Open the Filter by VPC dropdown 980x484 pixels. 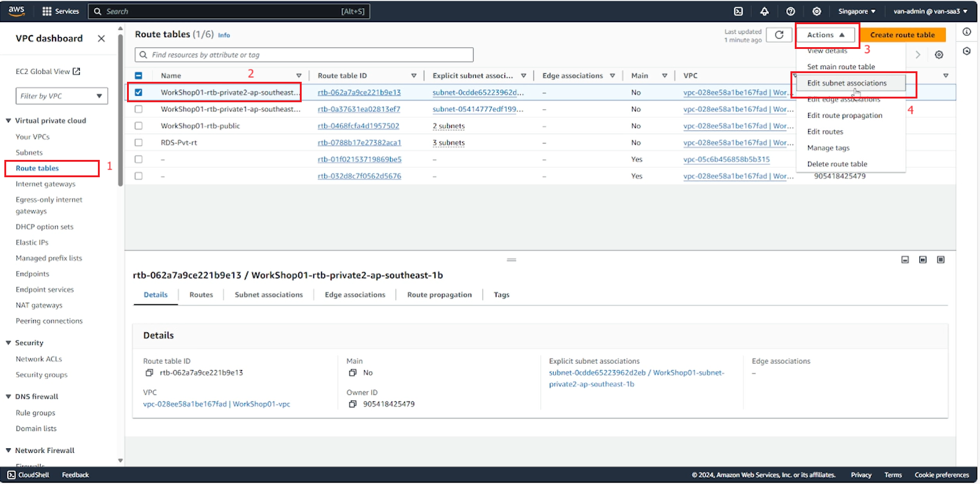62,96
